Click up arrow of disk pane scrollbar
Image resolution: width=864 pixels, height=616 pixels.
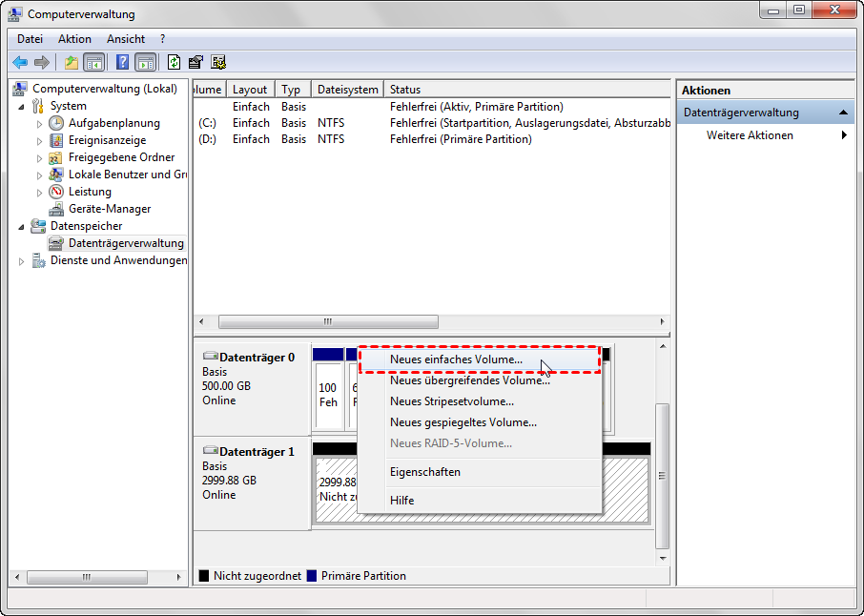(x=663, y=346)
